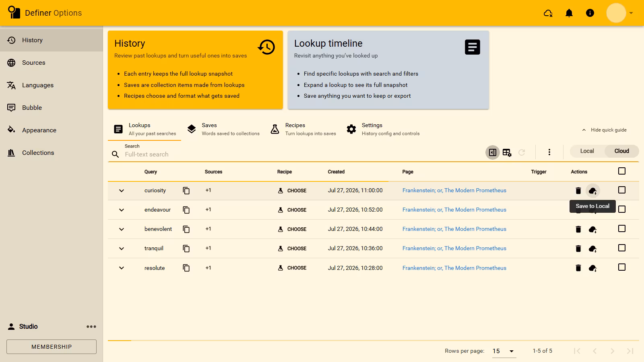
Task: Delete the resolute lookup
Action: point(578,268)
